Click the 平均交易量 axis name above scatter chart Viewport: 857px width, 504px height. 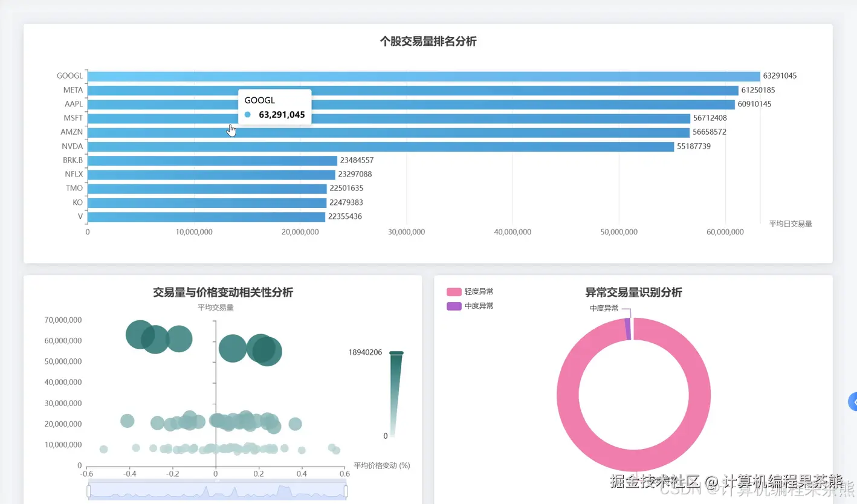click(216, 308)
